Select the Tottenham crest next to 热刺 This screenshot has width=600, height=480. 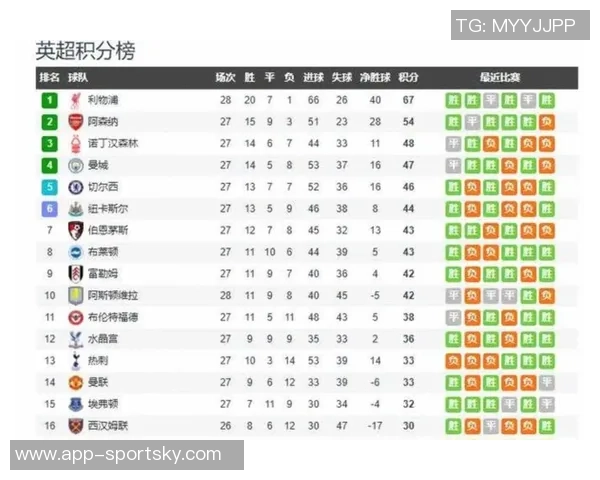(76, 360)
